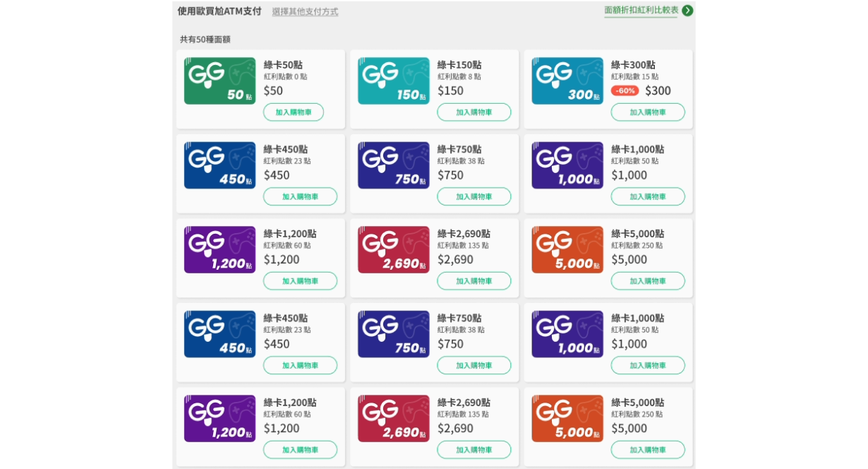The image size is (868, 469).
Task: Add the second 綠卡450點 listing to cart
Action: pyautogui.click(x=301, y=365)
